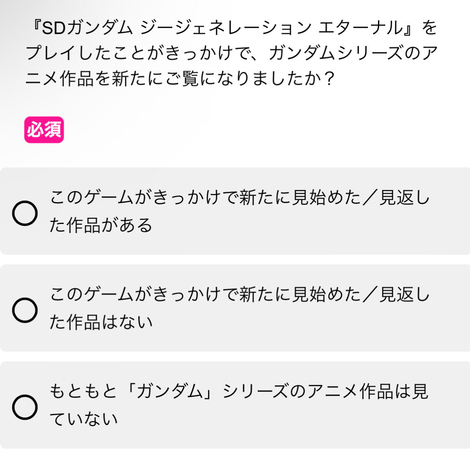Click question line starting with プレイしたことがきっかけで
This screenshot has height=476, width=470.
pos(231,53)
